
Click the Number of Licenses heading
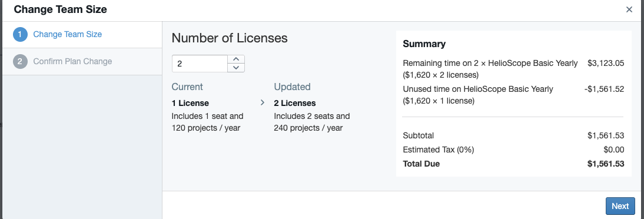tap(230, 38)
